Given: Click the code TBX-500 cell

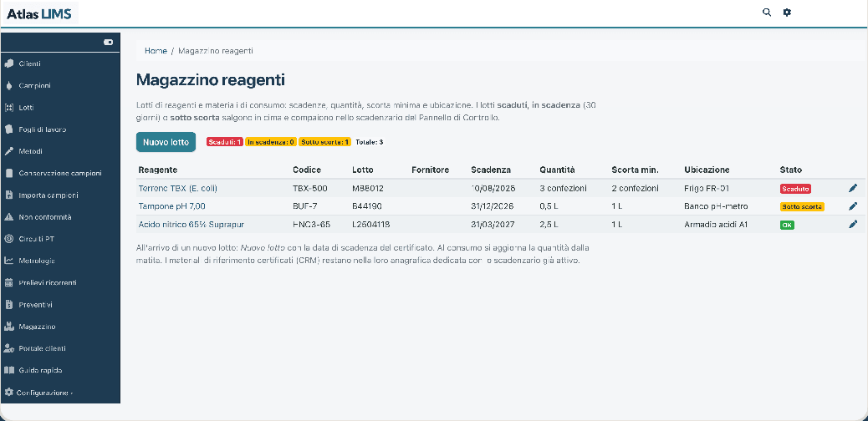Looking at the screenshot, I should click(x=310, y=189).
